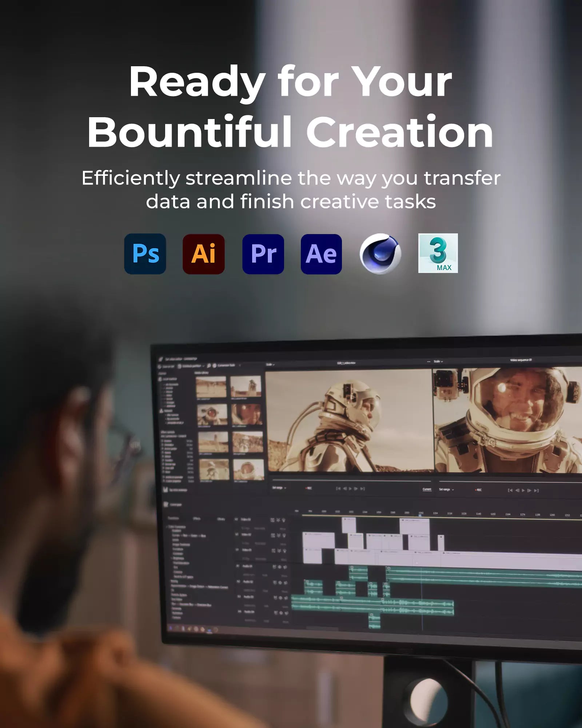This screenshot has height=728, width=582.
Task: Open the three-dots menu above viewers
Action: point(428,361)
